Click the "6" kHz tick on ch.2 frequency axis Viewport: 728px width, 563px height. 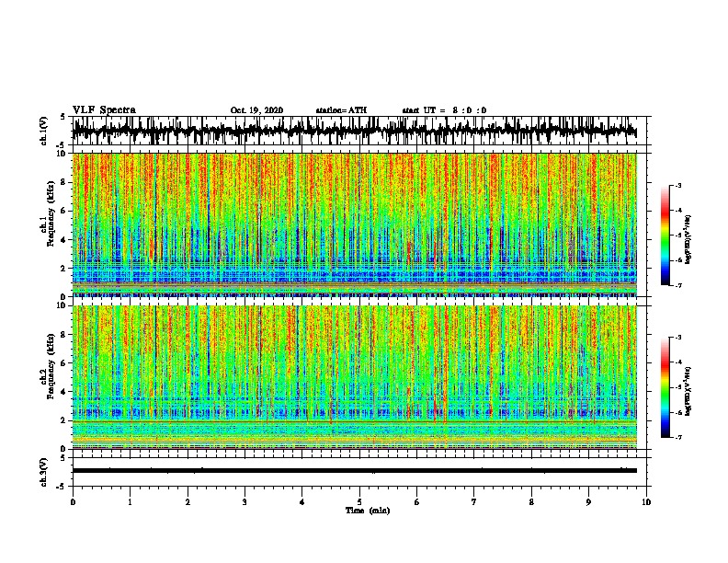click(x=64, y=362)
